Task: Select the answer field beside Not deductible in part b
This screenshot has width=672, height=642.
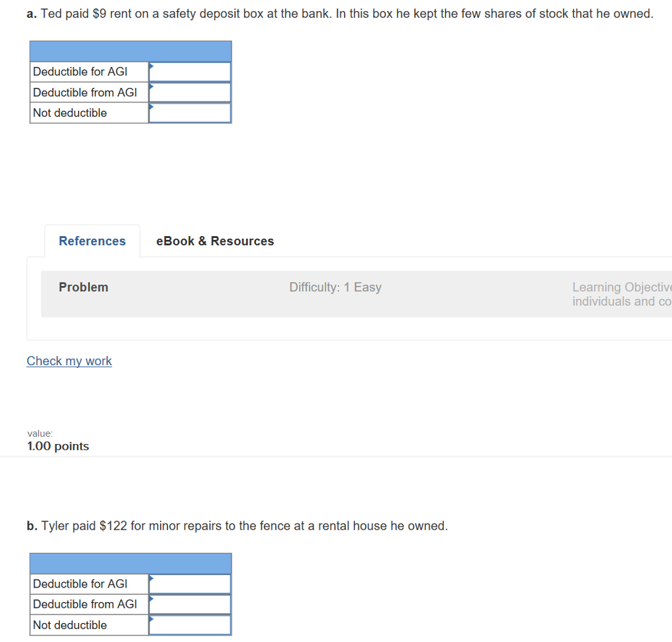Action: [189, 625]
